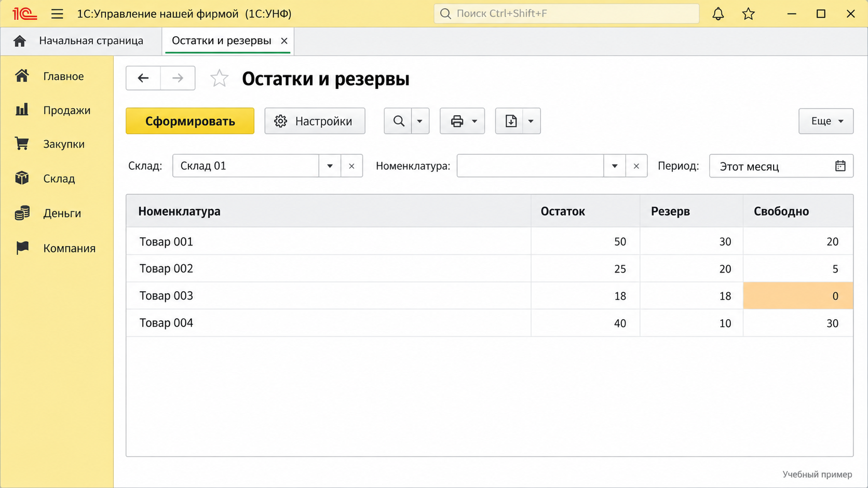This screenshot has width=868, height=488.
Task: Open Склад field dropdown list
Action: point(330,166)
